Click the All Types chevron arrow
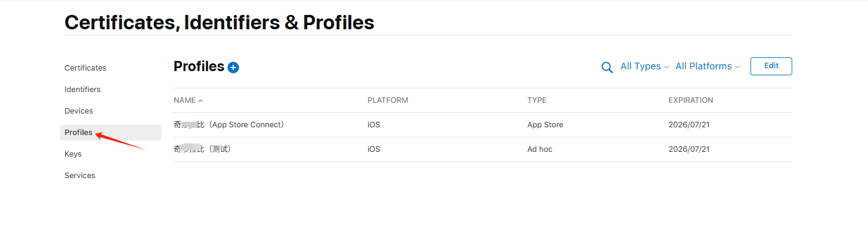868x242 pixels. pyautogui.click(x=666, y=67)
